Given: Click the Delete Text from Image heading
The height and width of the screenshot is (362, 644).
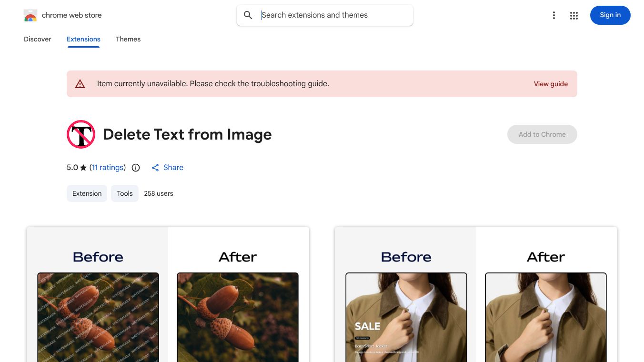Looking at the screenshot, I should click(x=187, y=134).
